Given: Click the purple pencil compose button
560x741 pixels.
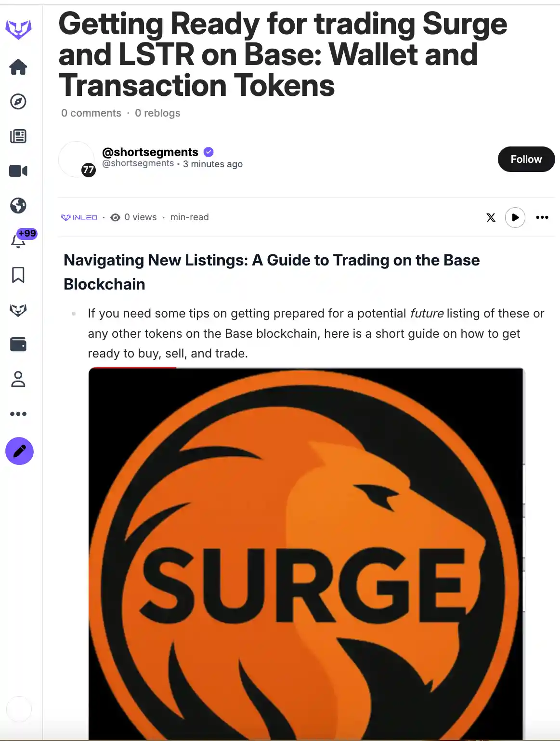Looking at the screenshot, I should 19,451.
